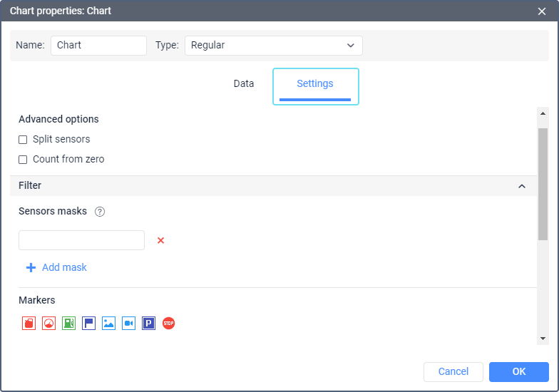The image size is (559, 392).
Task: Toggle the red fuel canister marker
Action: click(x=29, y=324)
